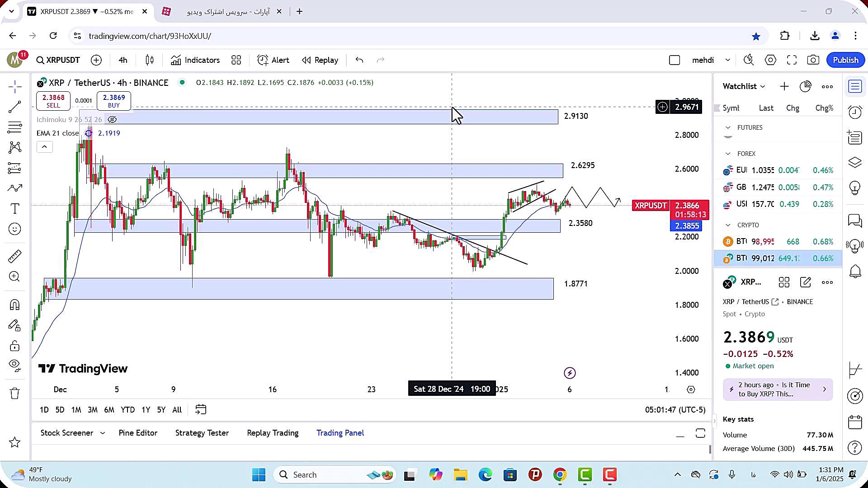The height and width of the screenshot is (488, 868).
Task: Open the help center question icon
Action: point(855,448)
